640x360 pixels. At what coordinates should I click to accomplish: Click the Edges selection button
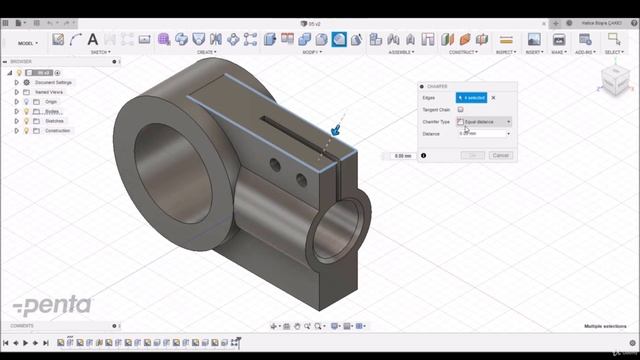(471, 98)
